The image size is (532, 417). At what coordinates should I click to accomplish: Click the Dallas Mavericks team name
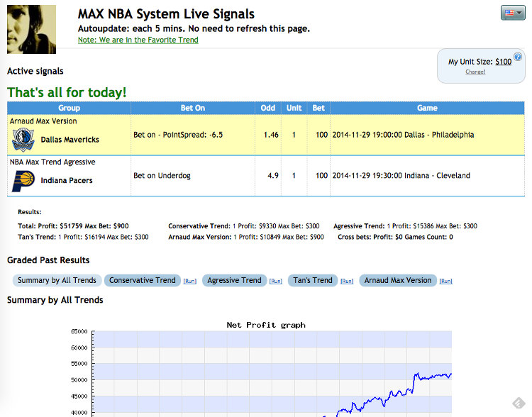pos(70,140)
